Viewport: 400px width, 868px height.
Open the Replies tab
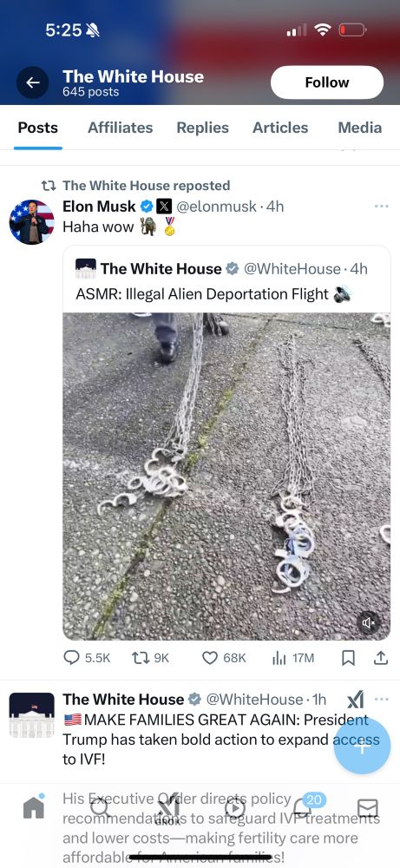(202, 128)
